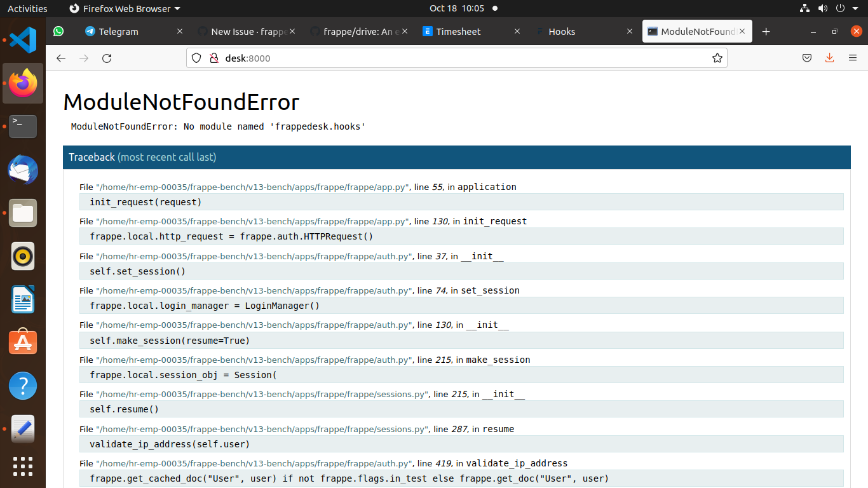Open Thunderbird mail client from the dock
Viewport: 868px width, 488px height.
[22, 170]
